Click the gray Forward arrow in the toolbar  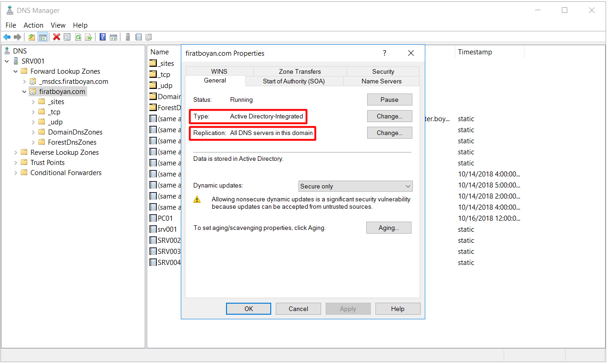pos(18,37)
